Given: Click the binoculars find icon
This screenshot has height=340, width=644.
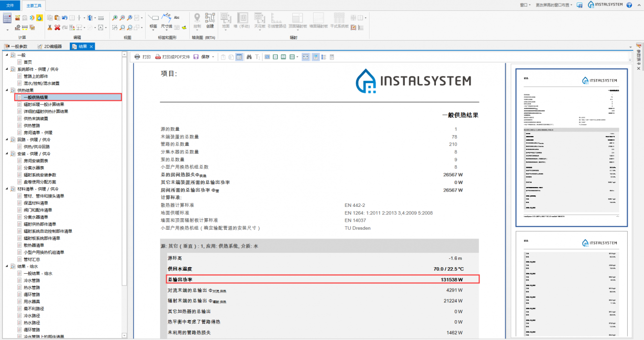Looking at the screenshot, I should coord(249,57).
